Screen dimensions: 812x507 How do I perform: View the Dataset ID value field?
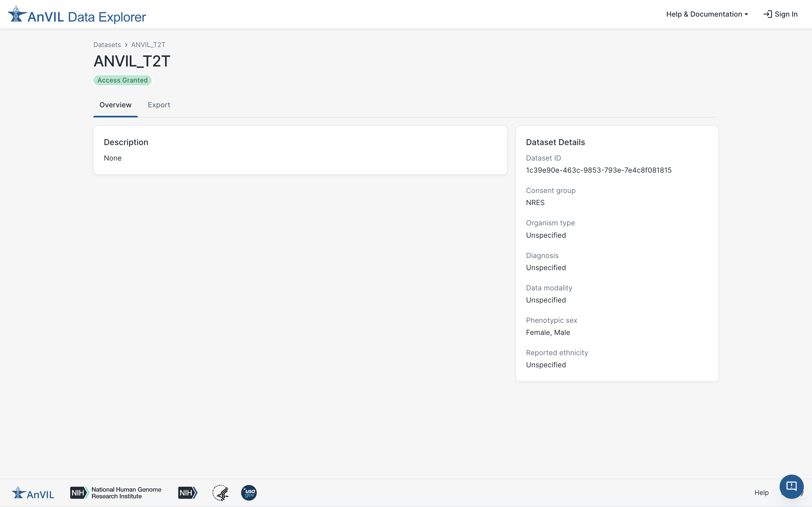pos(599,170)
